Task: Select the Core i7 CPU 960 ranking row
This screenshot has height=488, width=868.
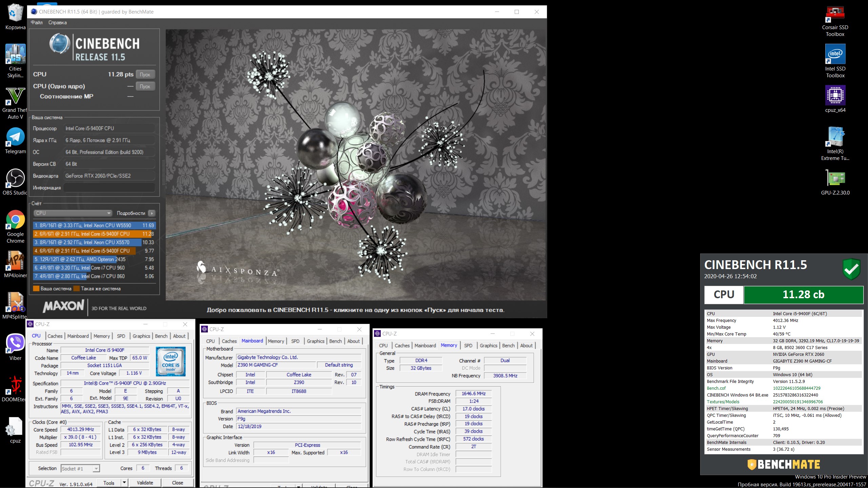Action: (x=94, y=268)
